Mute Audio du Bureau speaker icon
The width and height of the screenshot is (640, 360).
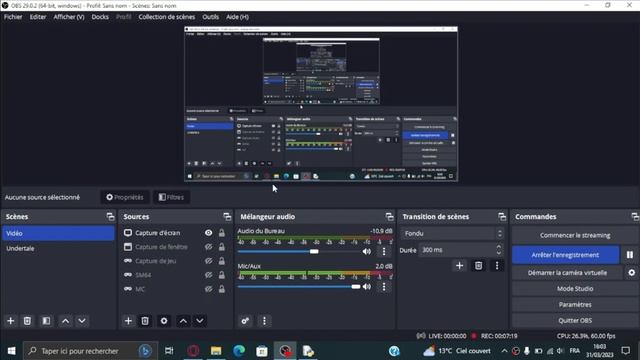click(367, 251)
